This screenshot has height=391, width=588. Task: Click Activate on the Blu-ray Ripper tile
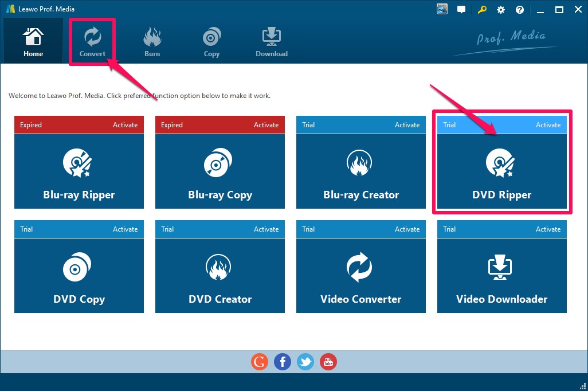click(x=125, y=125)
